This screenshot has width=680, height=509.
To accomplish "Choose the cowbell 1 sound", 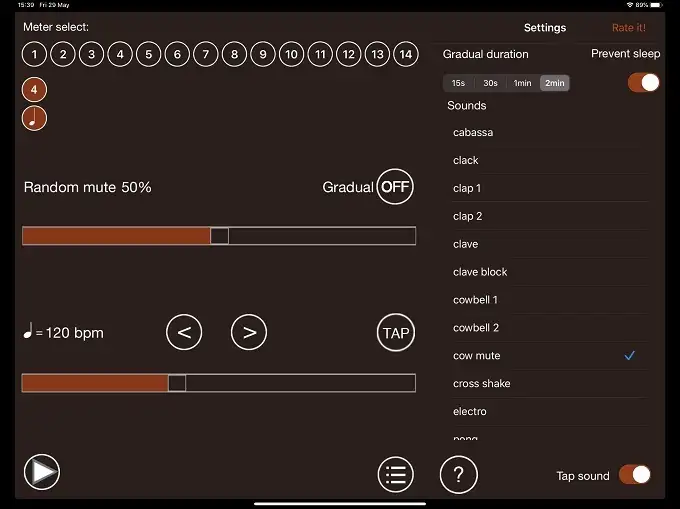I will (548, 300).
